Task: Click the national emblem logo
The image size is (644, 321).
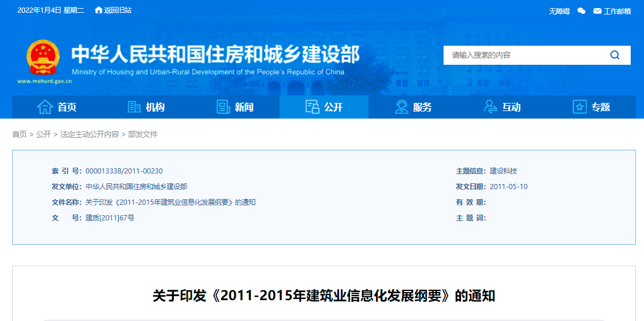Action: coord(43,58)
